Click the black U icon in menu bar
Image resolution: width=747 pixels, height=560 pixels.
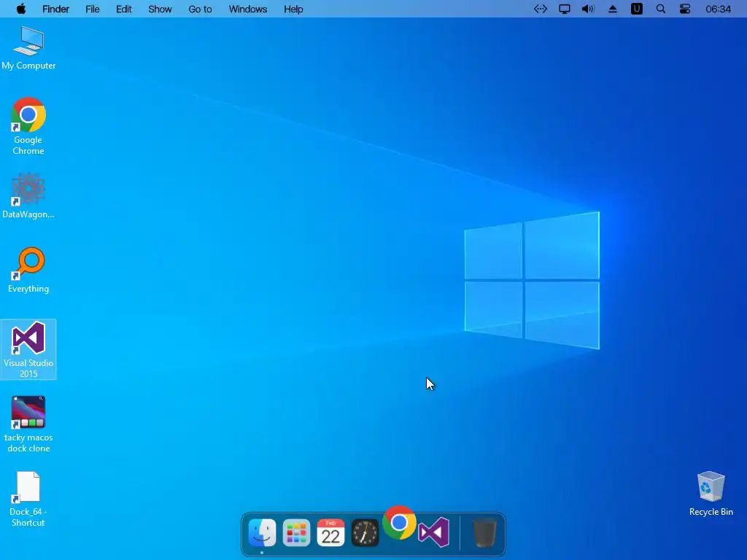[x=636, y=9]
